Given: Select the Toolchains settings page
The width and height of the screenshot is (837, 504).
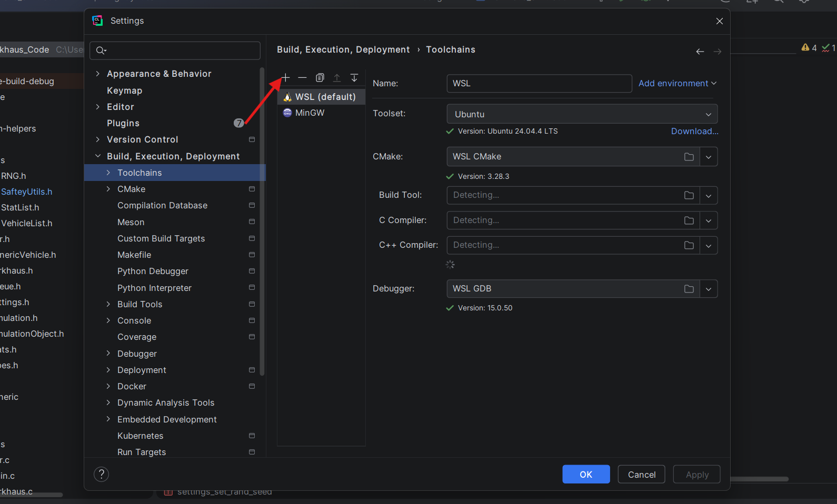Looking at the screenshot, I should [x=175, y=173].
